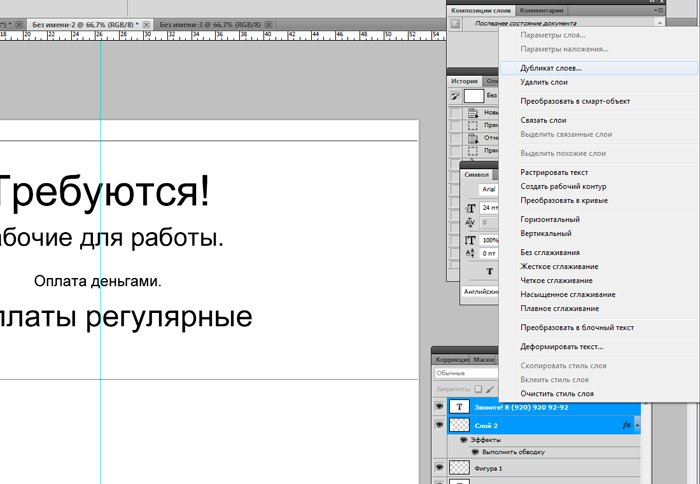Click the lock image pixels brush icon
Screen dimensions: 700x484
click(x=490, y=389)
